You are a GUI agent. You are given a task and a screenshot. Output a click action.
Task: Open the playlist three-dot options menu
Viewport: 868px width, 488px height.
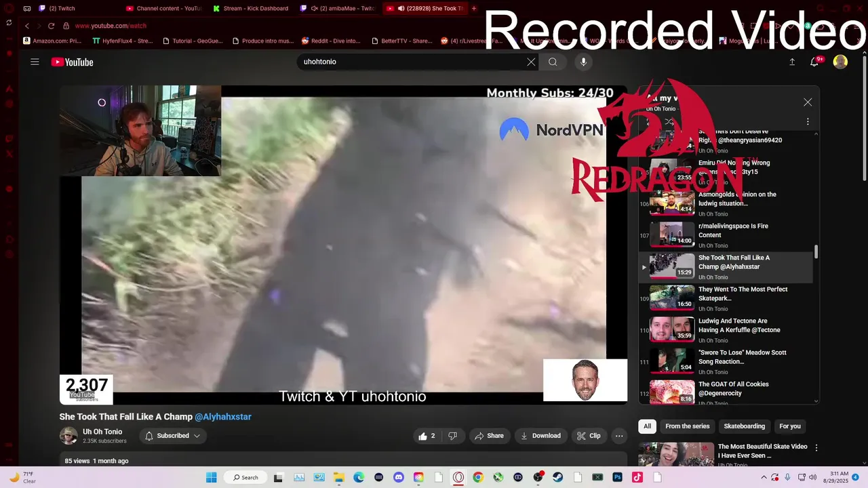(808, 122)
